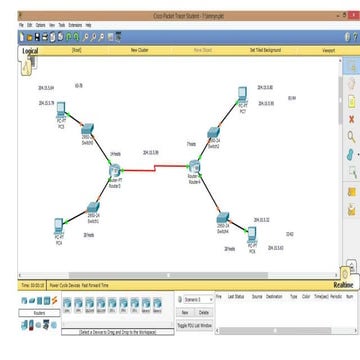Screen dimensions: 360x360
Task: Select the Routers device category icon
Action: (24, 301)
